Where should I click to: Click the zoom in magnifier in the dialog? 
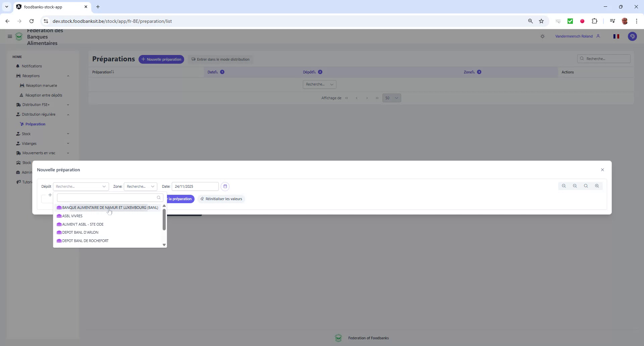(597, 186)
